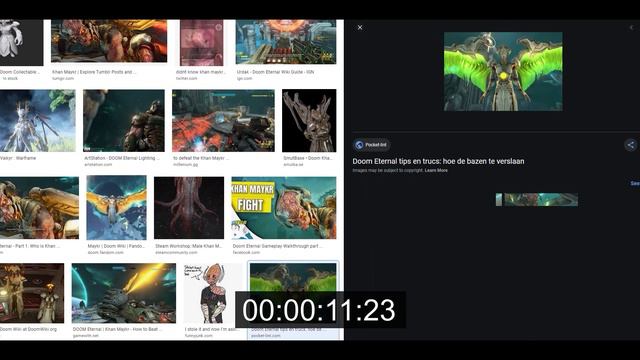Open 'Doom Eternal tips en trucs' title link
This screenshot has height=360, width=640.
click(x=438, y=161)
